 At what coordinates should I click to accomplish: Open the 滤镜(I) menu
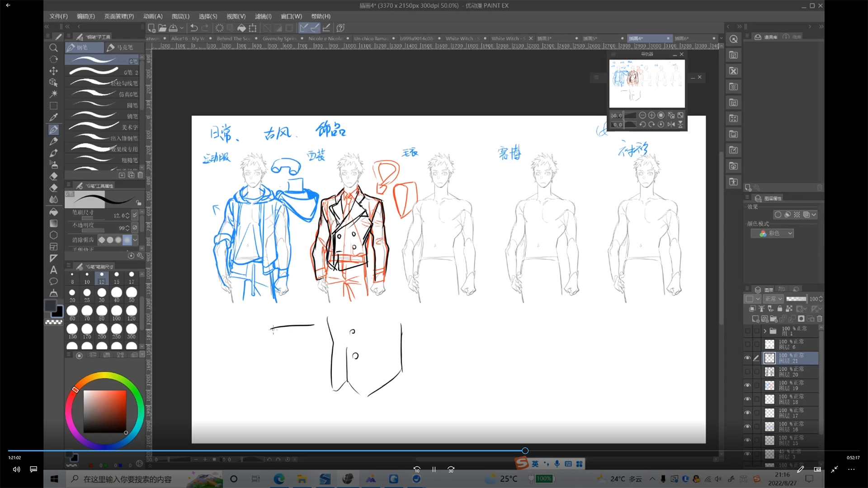click(263, 16)
